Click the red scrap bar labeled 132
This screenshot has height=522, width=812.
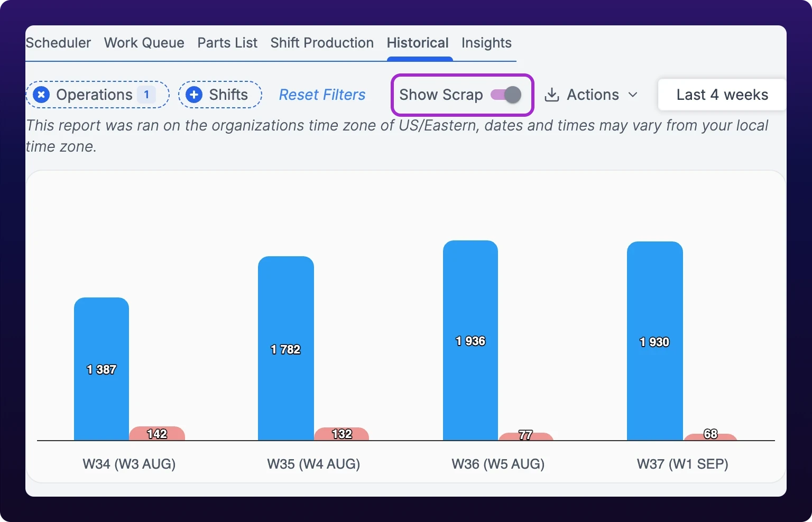[x=342, y=434]
